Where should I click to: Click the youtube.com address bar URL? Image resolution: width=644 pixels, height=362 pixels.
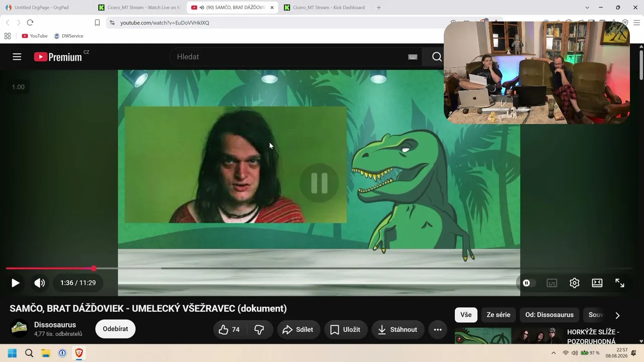point(165,23)
